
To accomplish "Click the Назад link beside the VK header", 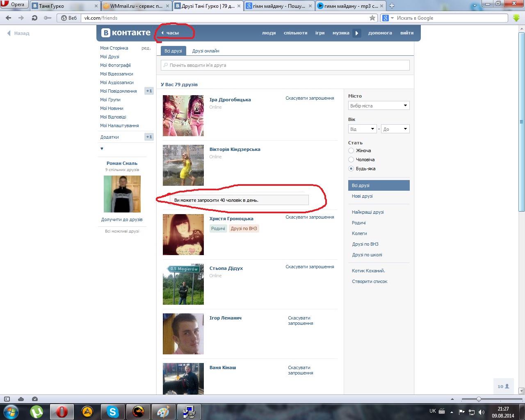I will pyautogui.click(x=18, y=33).
